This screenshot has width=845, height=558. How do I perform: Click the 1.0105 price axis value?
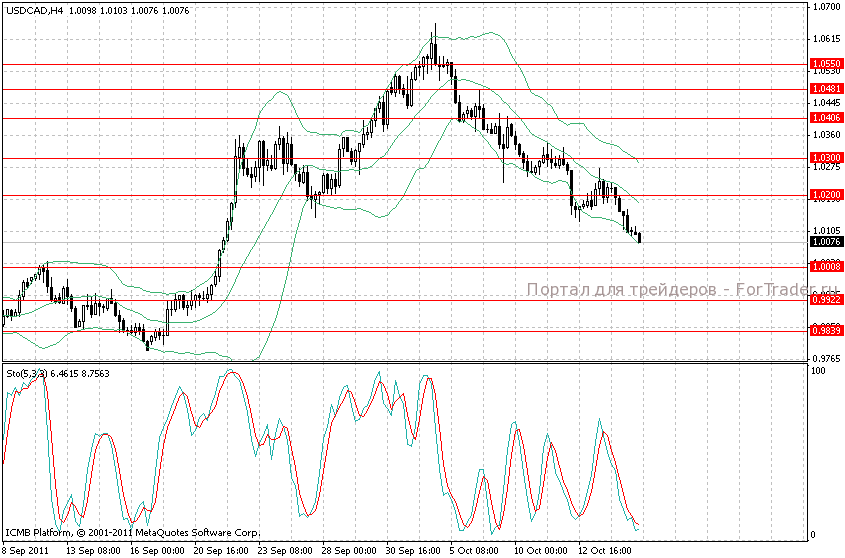click(x=827, y=231)
